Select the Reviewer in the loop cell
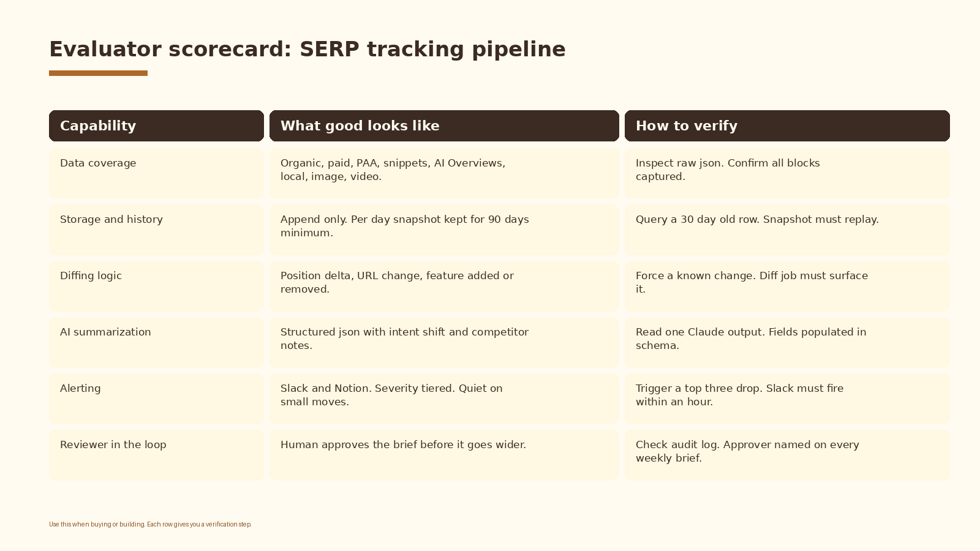Viewport: 980px width, 551px height. (156, 455)
